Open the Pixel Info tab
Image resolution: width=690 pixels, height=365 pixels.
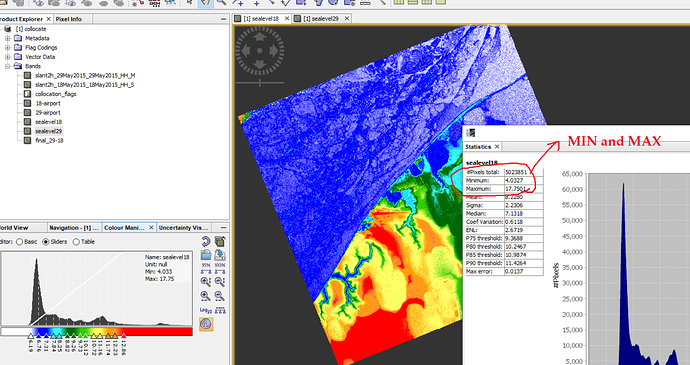[69, 19]
